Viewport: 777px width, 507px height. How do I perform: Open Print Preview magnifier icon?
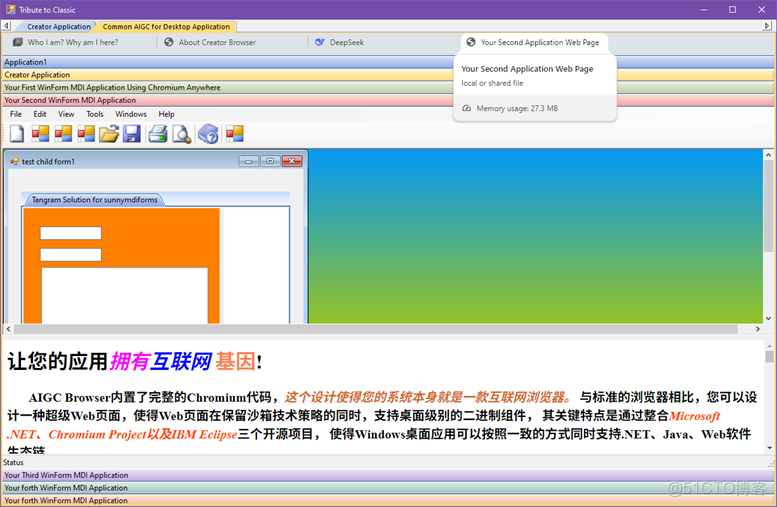pyautogui.click(x=181, y=134)
